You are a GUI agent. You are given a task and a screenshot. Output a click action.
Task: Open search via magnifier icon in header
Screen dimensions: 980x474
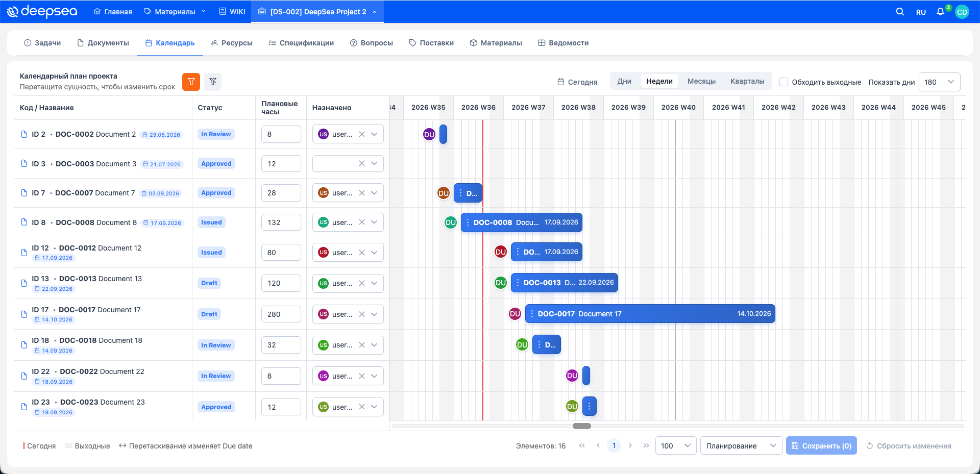click(900, 12)
